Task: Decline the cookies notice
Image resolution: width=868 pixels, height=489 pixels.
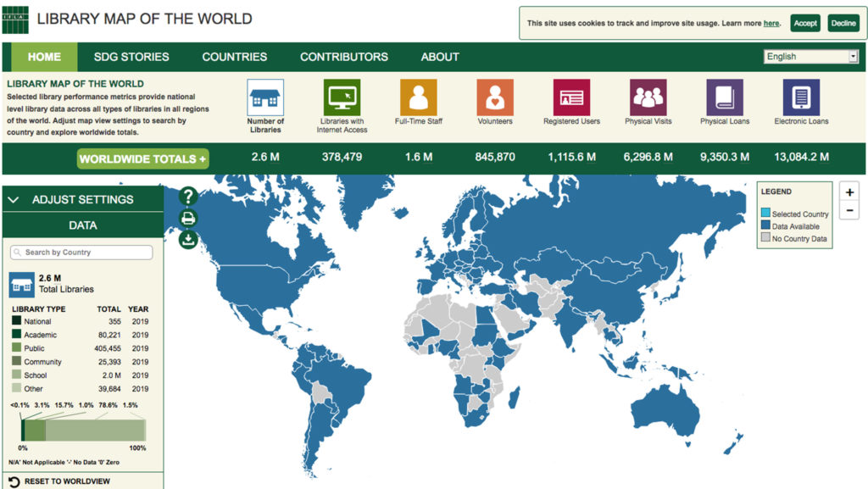Action: (843, 23)
